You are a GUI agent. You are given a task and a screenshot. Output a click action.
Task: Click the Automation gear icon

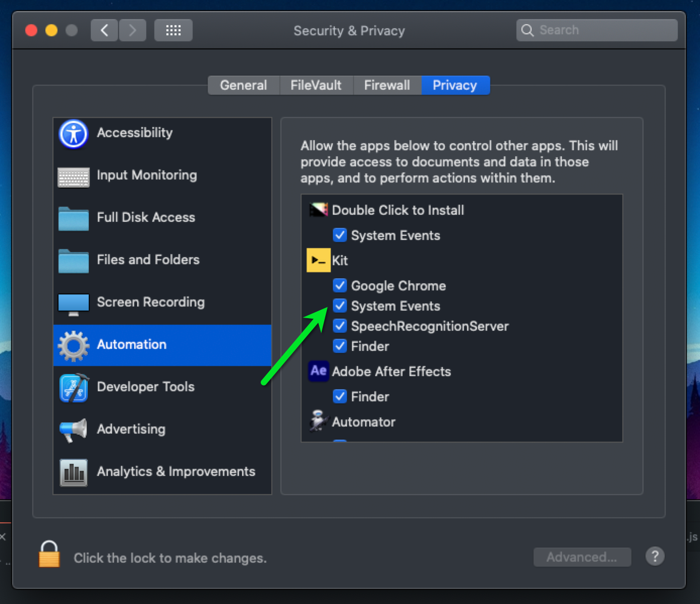click(x=74, y=346)
